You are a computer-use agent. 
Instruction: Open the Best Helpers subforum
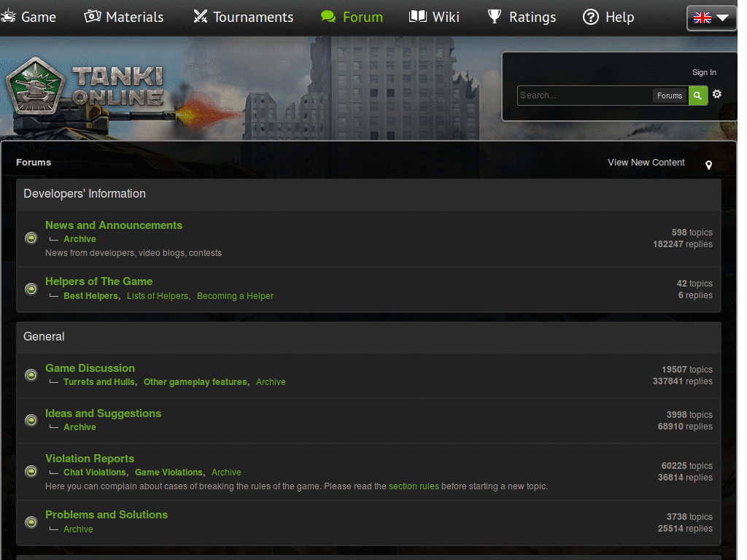pyautogui.click(x=90, y=296)
